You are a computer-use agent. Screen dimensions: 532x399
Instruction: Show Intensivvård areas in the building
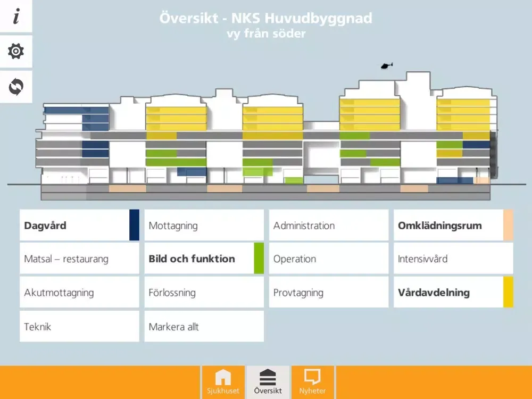click(453, 259)
